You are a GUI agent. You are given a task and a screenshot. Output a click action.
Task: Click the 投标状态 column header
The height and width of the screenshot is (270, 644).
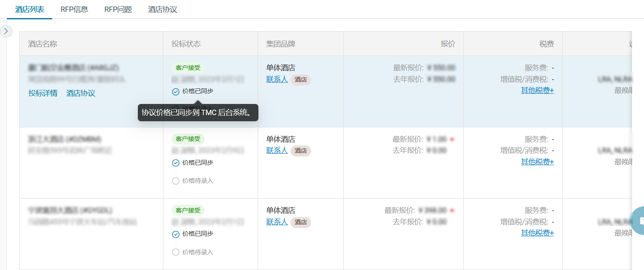click(x=186, y=44)
